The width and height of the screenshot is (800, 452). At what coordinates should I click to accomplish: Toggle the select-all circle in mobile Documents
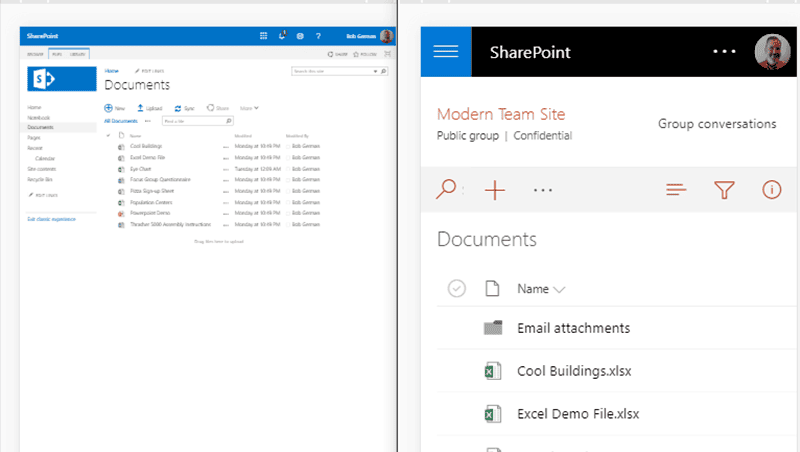click(457, 289)
